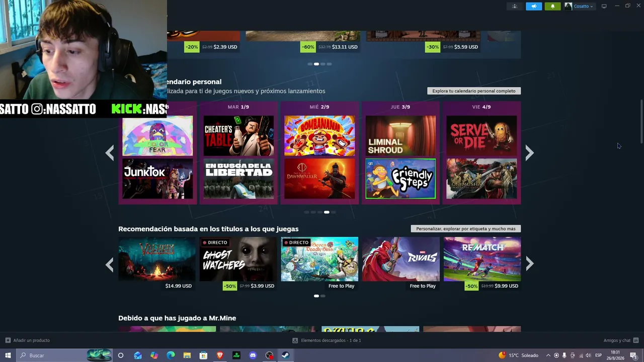Screen dimensions: 644x362
Task: Click the $5.59 USD discounted price
Action: [x=466, y=47]
